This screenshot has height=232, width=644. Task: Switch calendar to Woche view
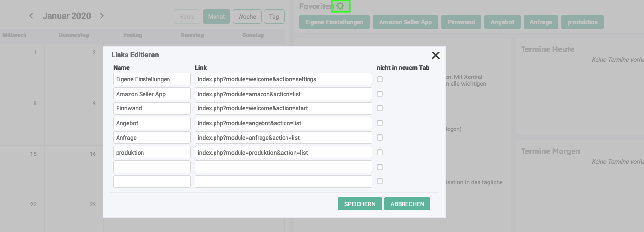(247, 17)
